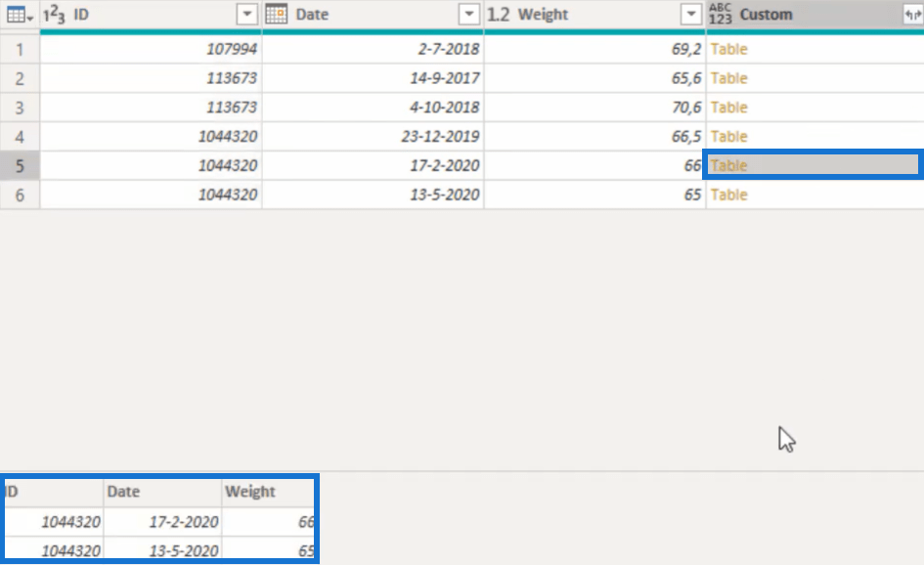Screen dimensions: 924x565
Task: Open the table corner menu icon
Action: click(20, 14)
